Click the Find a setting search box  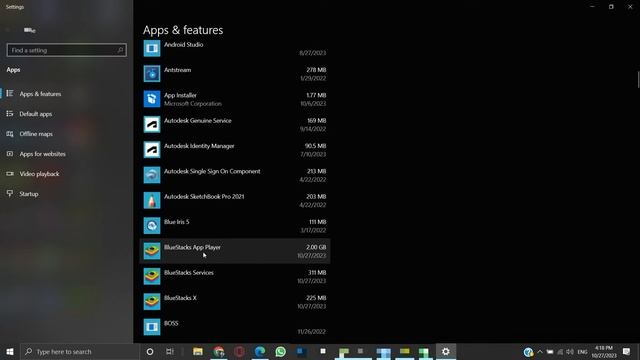click(67, 50)
